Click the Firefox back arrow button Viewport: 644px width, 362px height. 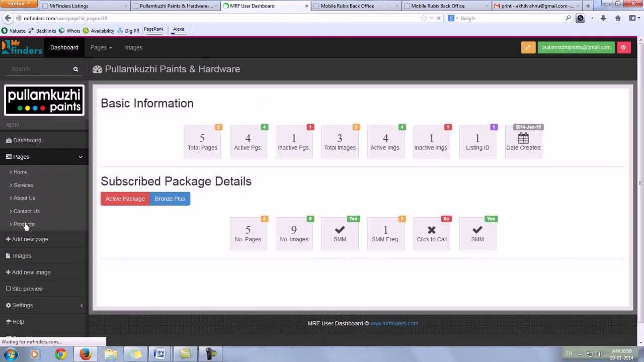[x=8, y=18]
